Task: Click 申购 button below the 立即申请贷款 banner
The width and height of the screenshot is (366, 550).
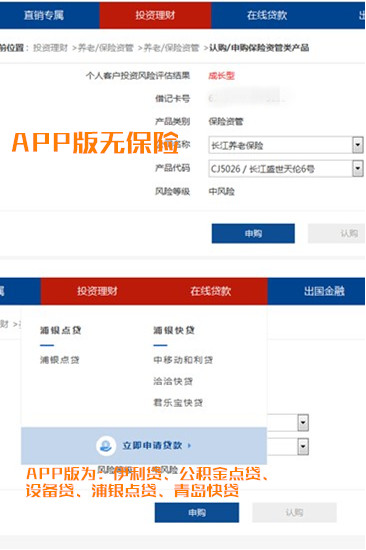Action: pos(197,512)
